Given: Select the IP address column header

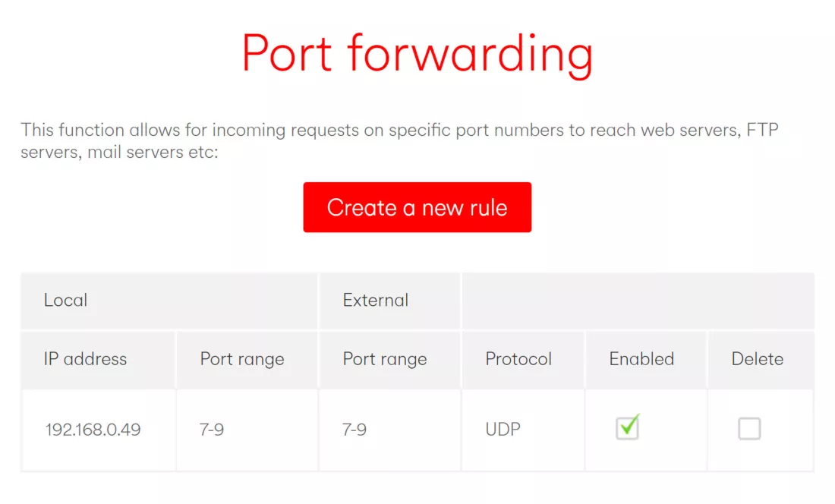Looking at the screenshot, I should [85, 359].
